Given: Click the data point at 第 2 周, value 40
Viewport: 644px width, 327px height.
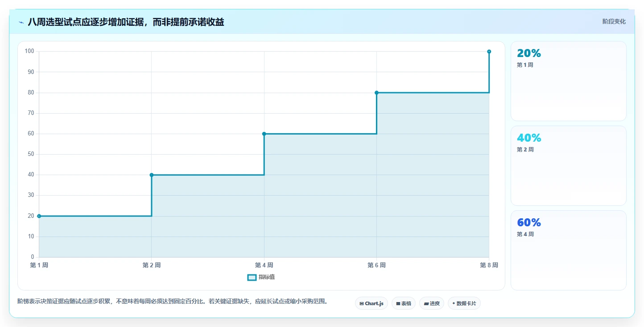Looking at the screenshot, I should click(x=152, y=175).
